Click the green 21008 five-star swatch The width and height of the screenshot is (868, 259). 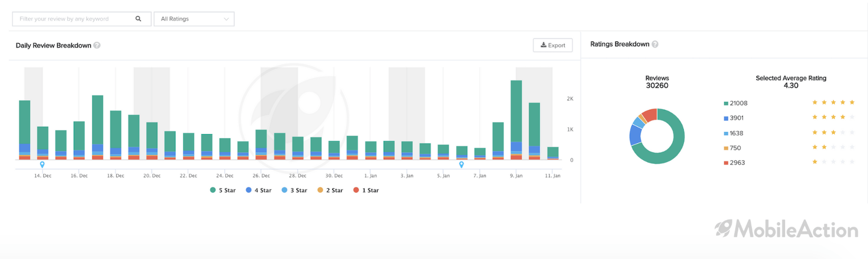point(726,103)
